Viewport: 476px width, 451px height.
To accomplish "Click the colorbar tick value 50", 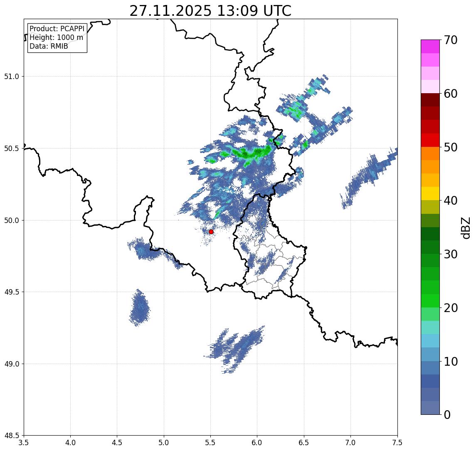I will pyautogui.click(x=451, y=147).
